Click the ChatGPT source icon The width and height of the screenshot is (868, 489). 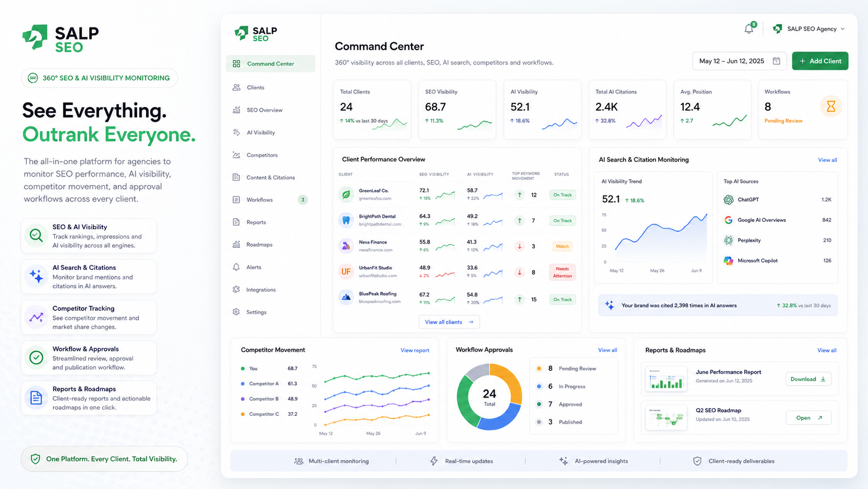point(728,200)
